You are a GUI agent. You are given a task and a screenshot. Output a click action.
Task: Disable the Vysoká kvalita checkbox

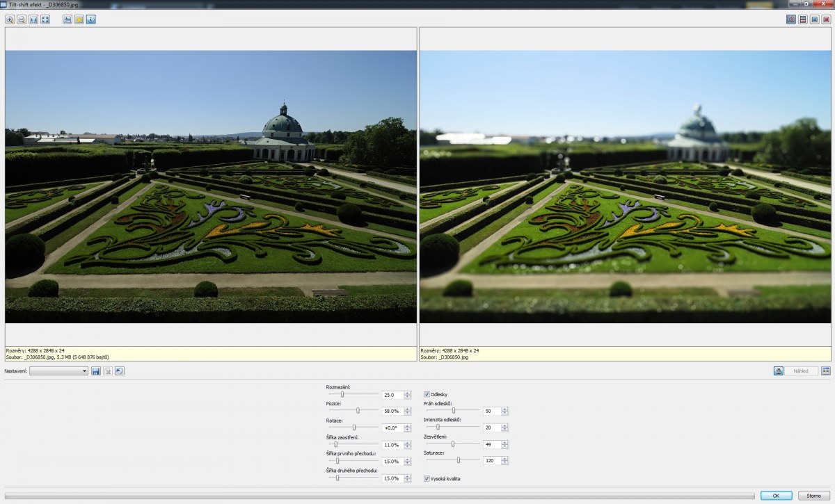pos(427,478)
